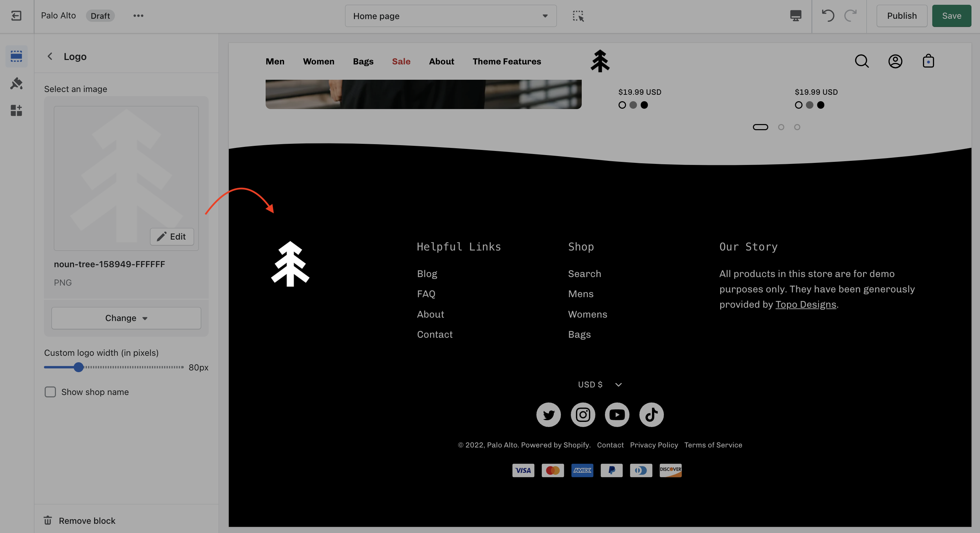Image resolution: width=980 pixels, height=533 pixels.
Task: Switch the desktop preview device icon
Action: point(796,16)
